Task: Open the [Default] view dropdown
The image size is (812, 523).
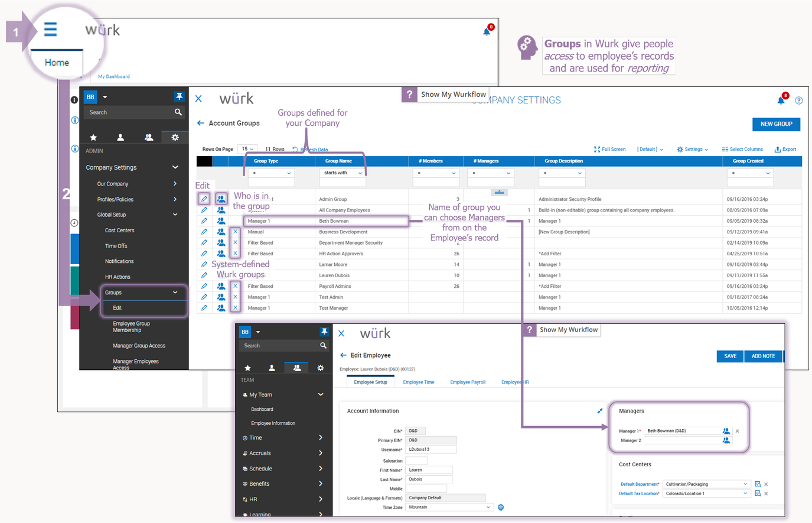Action: [650, 150]
